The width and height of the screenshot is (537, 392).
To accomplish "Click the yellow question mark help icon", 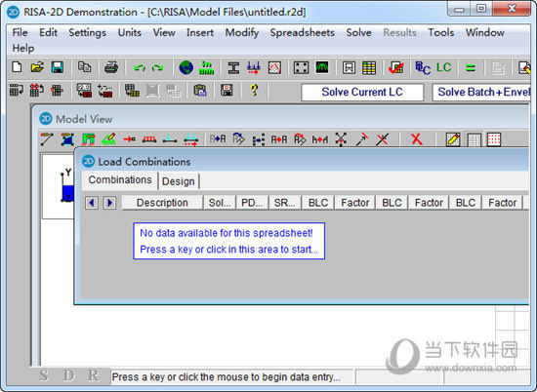I will (x=254, y=91).
